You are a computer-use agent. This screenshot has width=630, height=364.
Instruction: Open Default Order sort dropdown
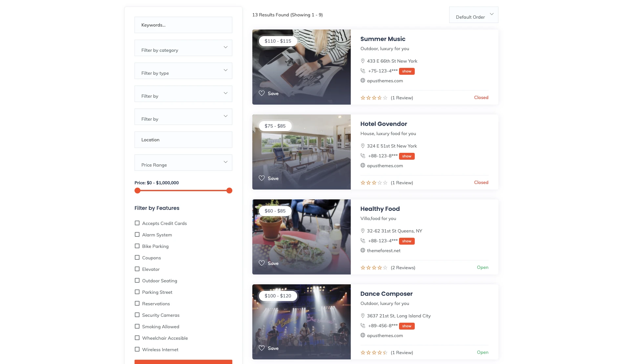[473, 15]
